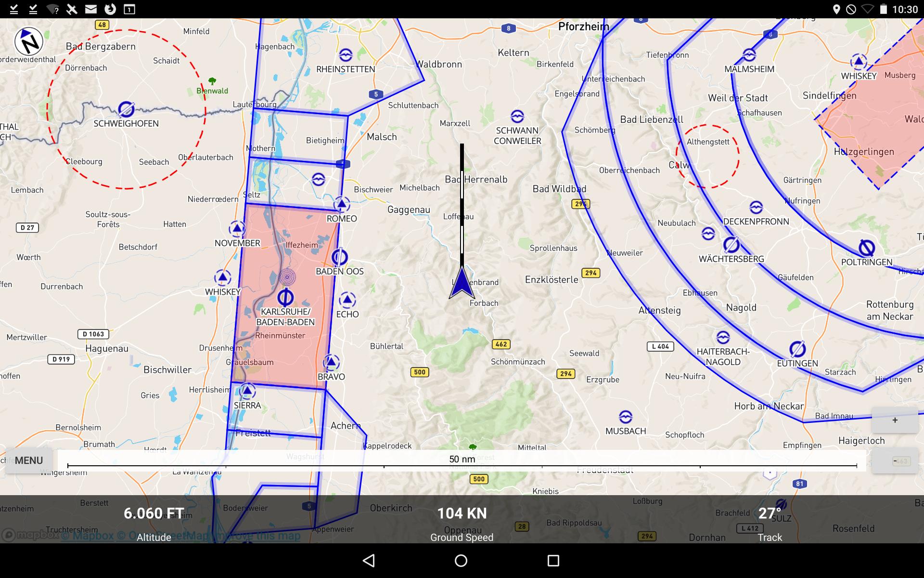Tap the 104 KN ground speed readout
924x578 pixels.
coord(462,513)
